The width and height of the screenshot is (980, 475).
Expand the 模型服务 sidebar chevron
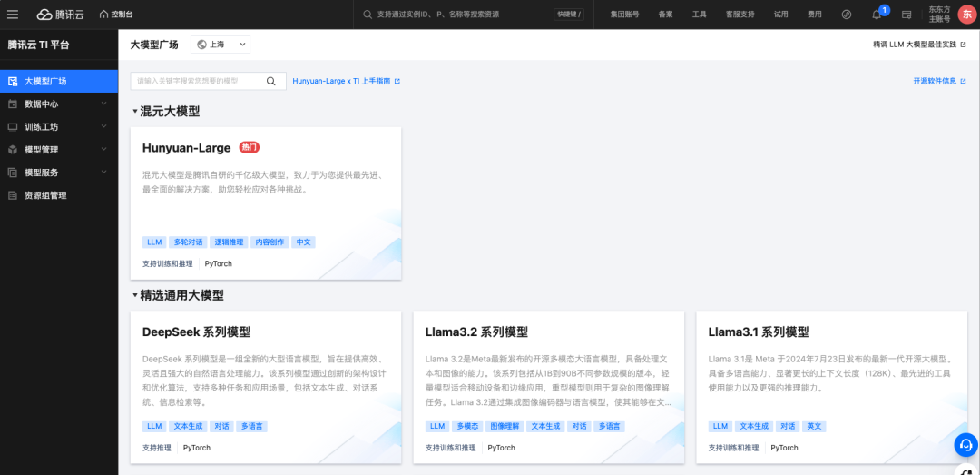[104, 172]
